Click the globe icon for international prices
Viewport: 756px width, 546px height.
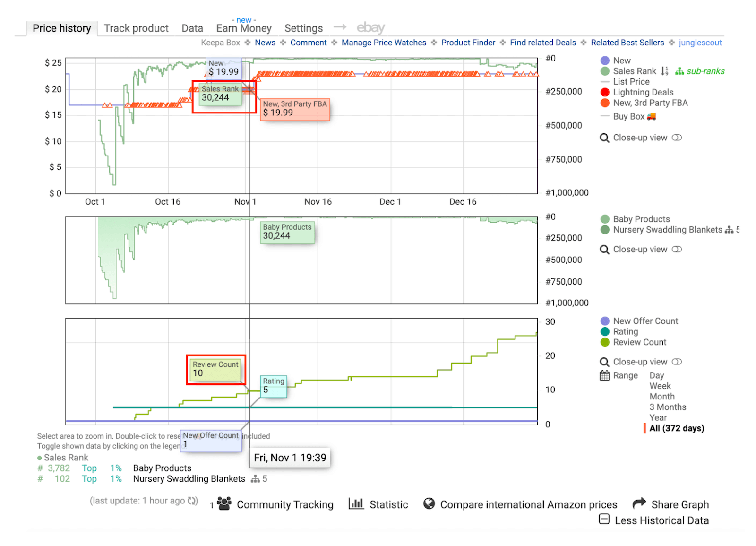[429, 503]
